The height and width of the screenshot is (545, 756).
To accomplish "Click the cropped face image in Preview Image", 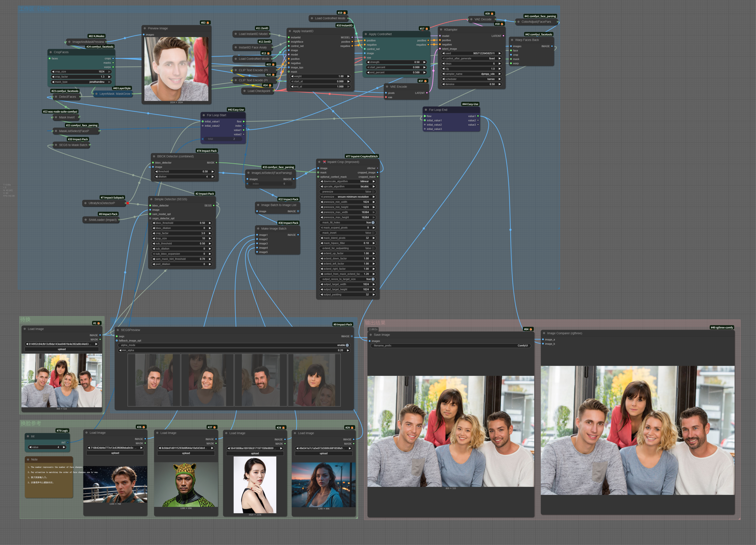I will (x=176, y=69).
